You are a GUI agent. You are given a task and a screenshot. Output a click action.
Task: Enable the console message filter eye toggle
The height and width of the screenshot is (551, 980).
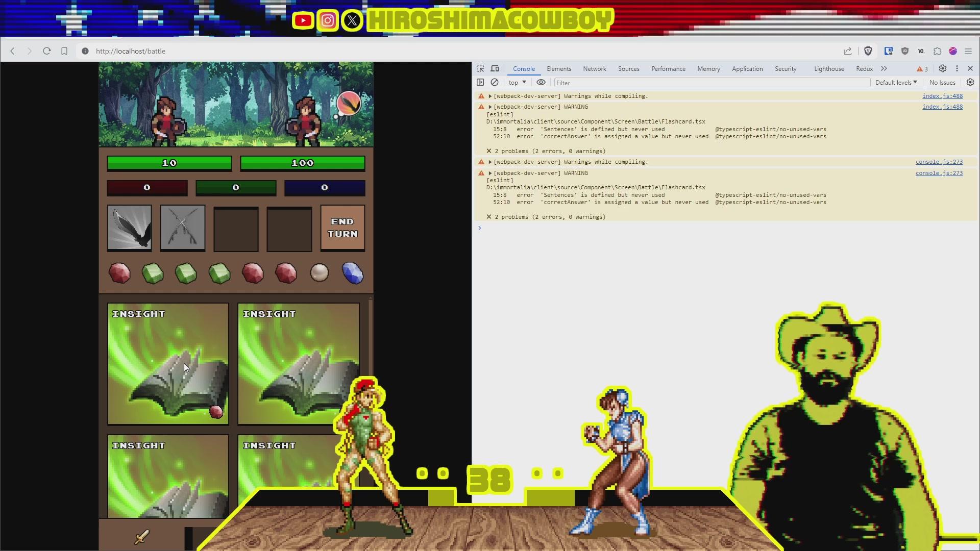[x=541, y=82]
